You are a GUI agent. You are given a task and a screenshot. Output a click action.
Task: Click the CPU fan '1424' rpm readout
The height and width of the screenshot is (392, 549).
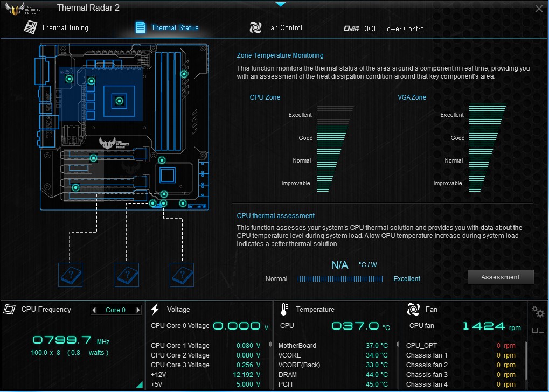[484, 326]
